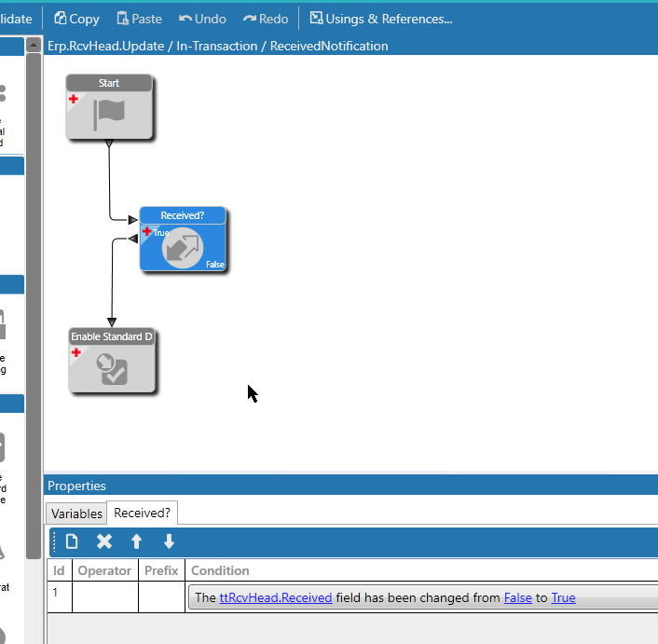This screenshot has height=644, width=658.
Task: Redo the last undone action
Action: coord(266,19)
